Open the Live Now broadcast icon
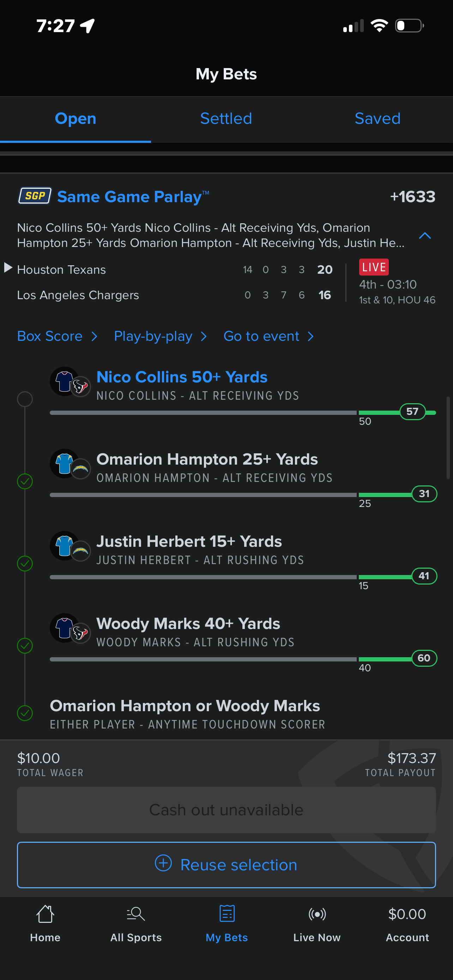The image size is (453, 980). (x=317, y=914)
